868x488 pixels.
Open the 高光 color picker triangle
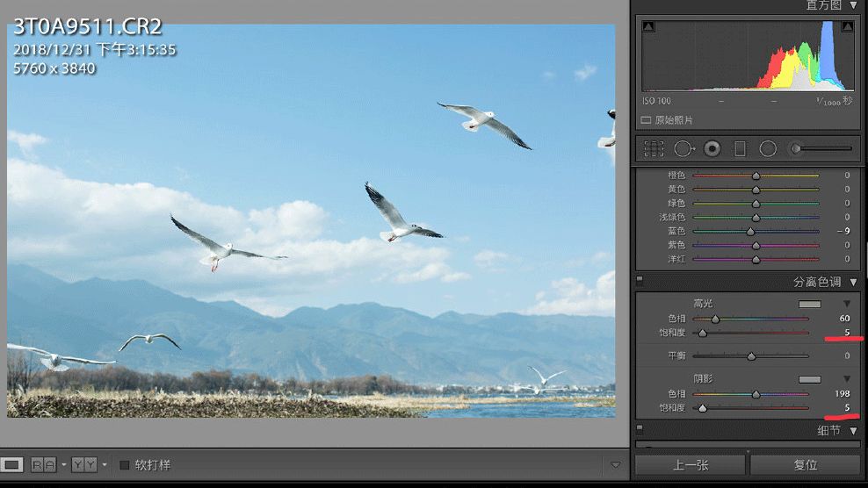pyautogui.click(x=847, y=304)
